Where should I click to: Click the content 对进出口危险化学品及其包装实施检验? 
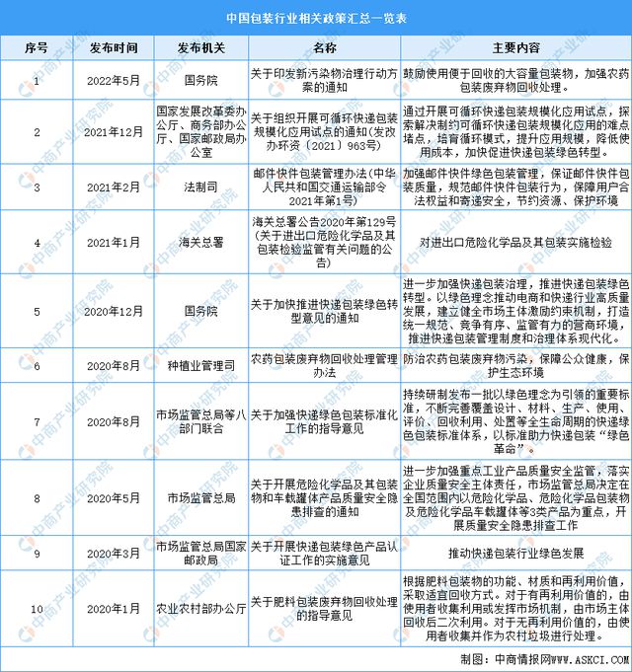point(515,243)
